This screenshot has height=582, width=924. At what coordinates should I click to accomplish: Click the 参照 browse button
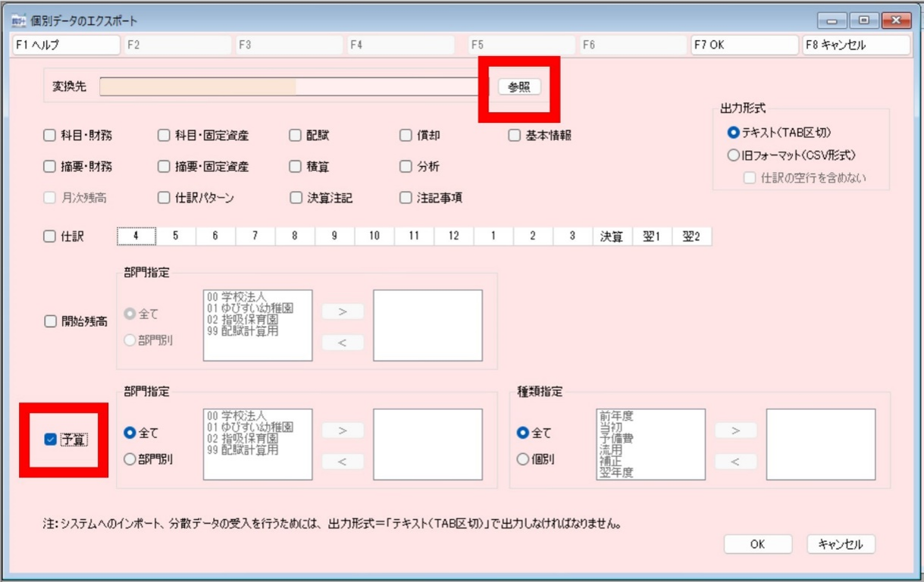point(519,87)
